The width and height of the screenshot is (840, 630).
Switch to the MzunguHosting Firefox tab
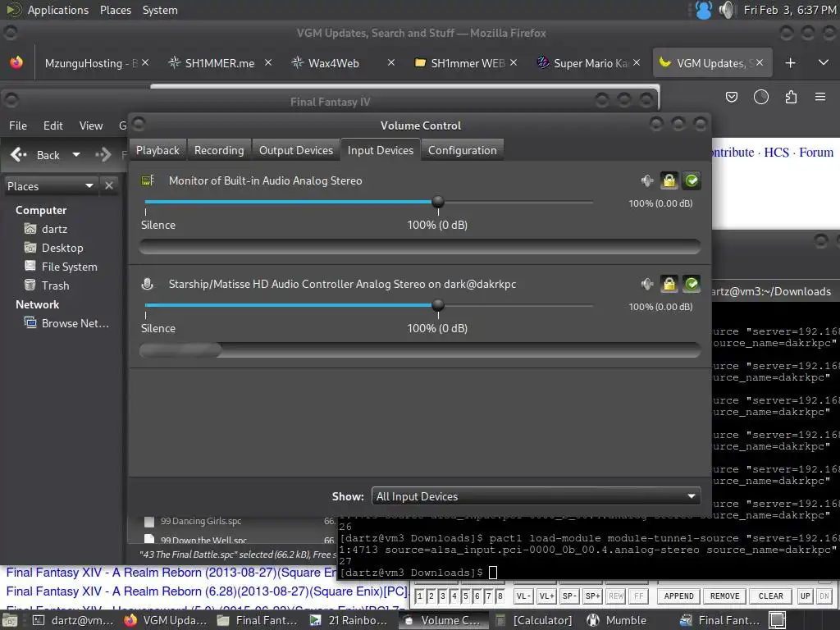coord(91,63)
